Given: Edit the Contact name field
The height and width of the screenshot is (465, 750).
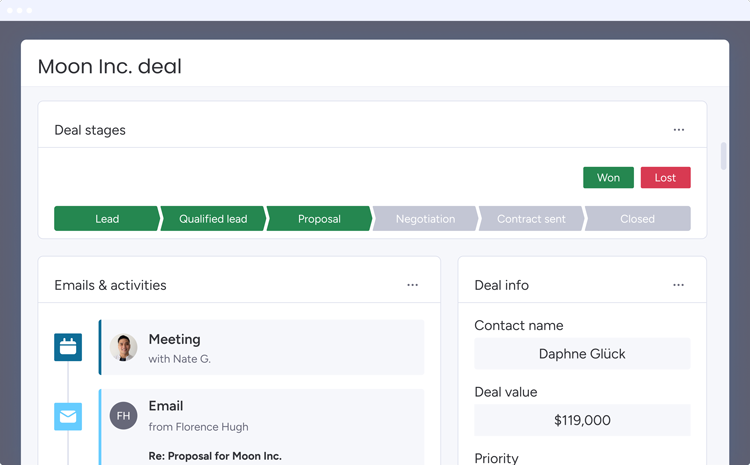Looking at the screenshot, I should pyautogui.click(x=582, y=354).
